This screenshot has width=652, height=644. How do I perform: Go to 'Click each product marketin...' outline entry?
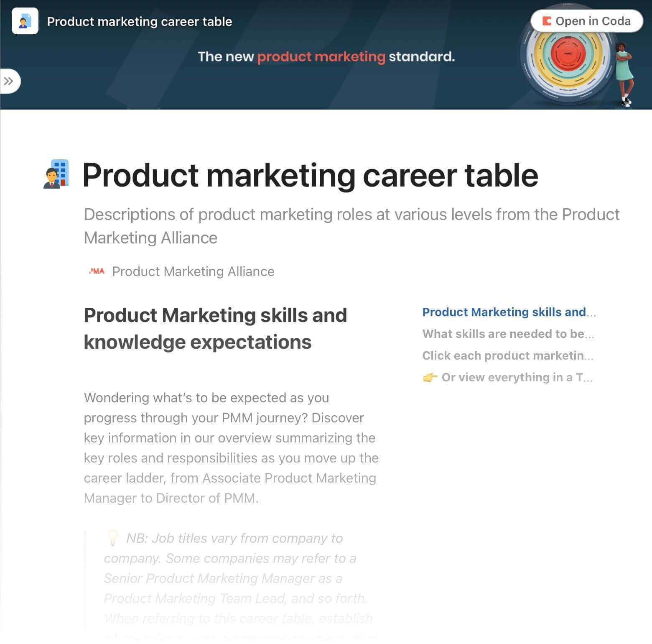[x=508, y=355]
